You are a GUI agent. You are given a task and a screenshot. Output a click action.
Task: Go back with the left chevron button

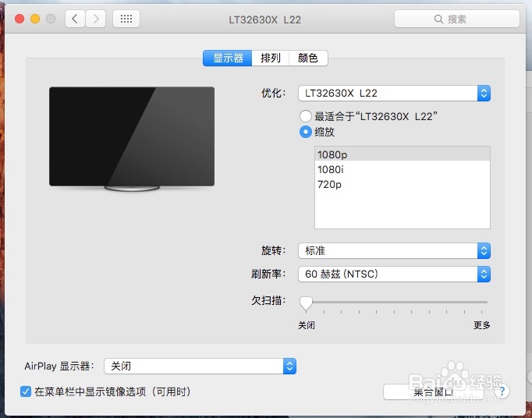tap(75, 19)
